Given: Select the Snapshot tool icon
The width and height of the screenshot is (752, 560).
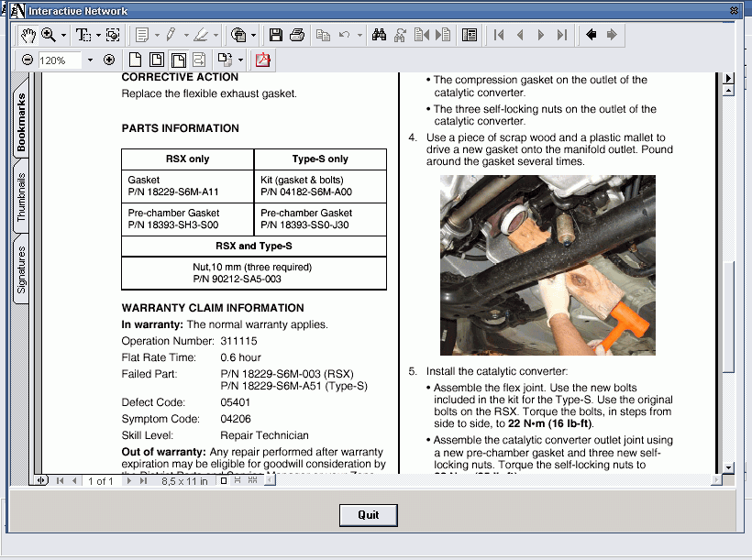Looking at the screenshot, I should [113, 35].
